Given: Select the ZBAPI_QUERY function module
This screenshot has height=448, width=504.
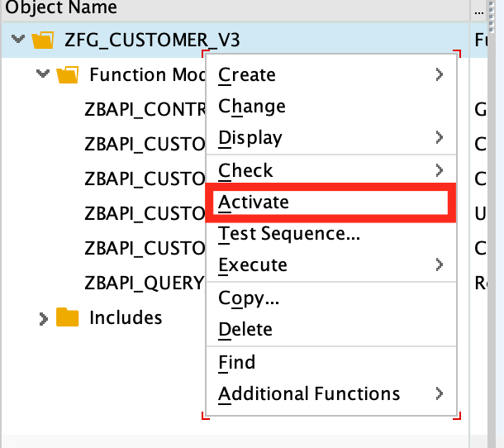Looking at the screenshot, I should pyautogui.click(x=144, y=283).
